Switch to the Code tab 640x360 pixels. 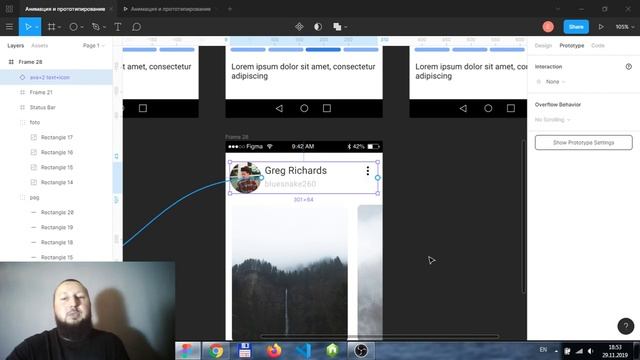pyautogui.click(x=598, y=46)
